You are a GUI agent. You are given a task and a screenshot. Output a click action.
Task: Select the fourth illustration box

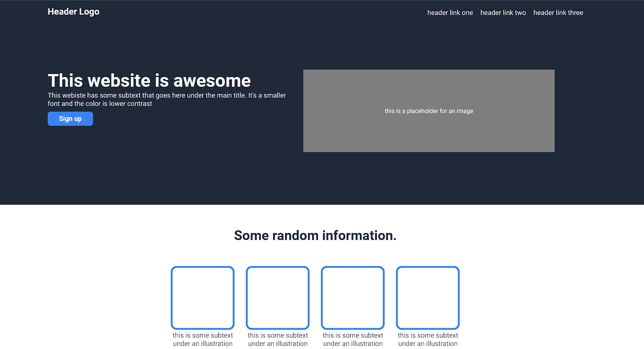(427, 298)
